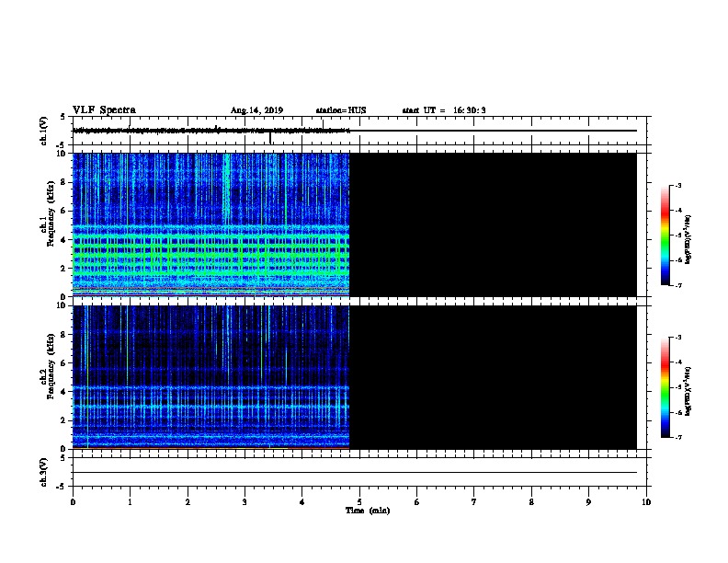Click the "ch.3(V)" axis label

tap(43, 472)
